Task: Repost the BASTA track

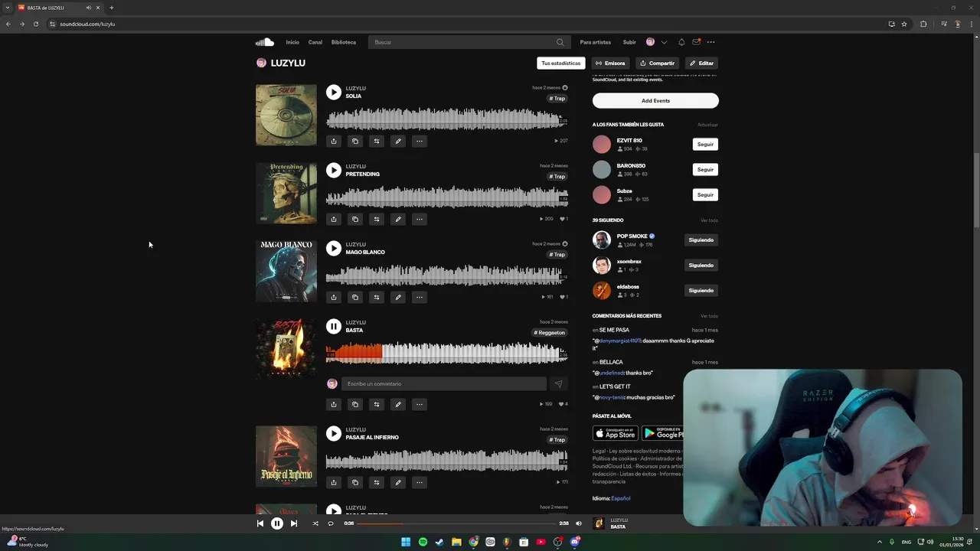Action: [376, 404]
